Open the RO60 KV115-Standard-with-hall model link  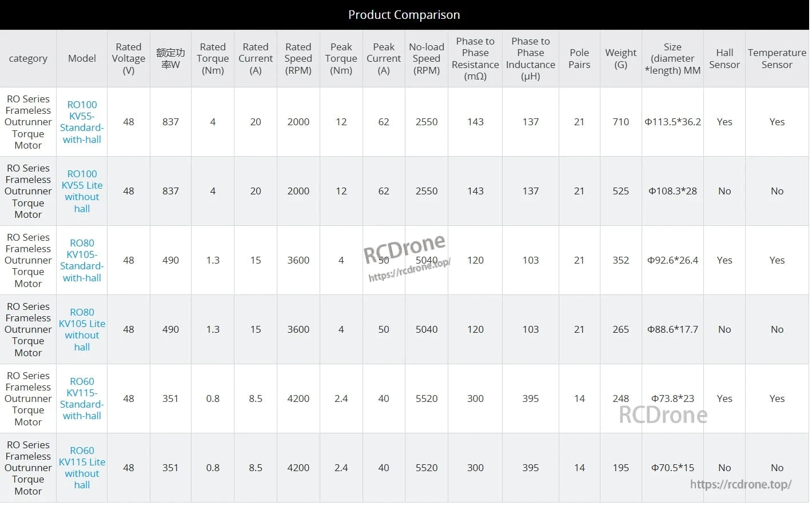[82, 399]
